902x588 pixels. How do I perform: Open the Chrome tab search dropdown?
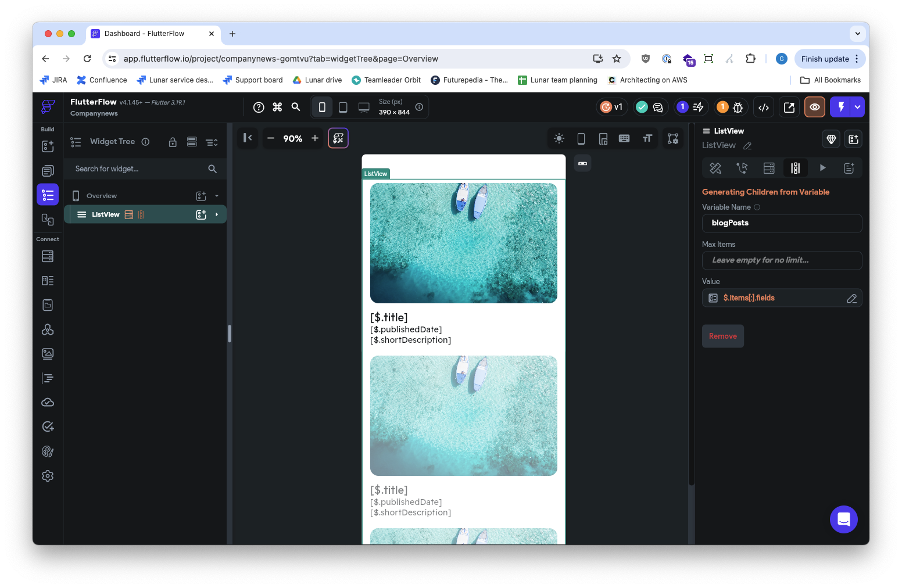click(x=858, y=34)
